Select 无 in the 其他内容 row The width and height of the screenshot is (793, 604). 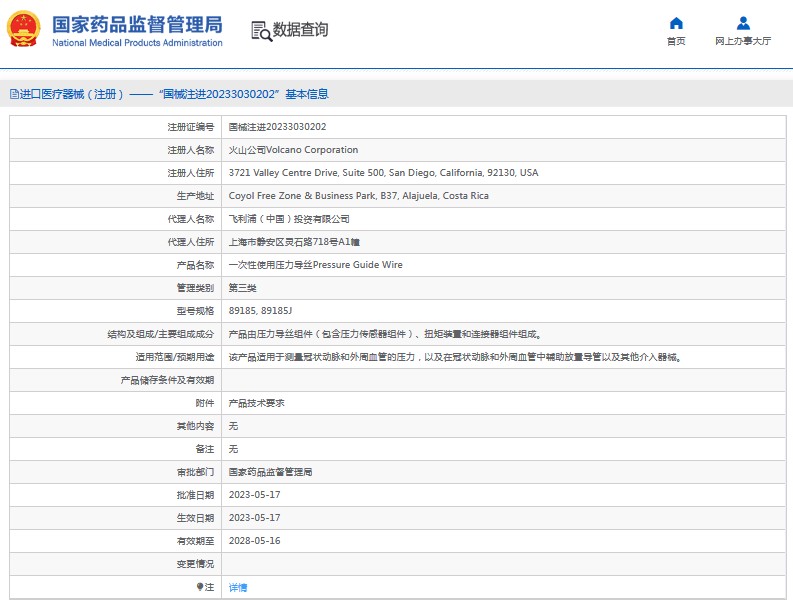(x=233, y=426)
